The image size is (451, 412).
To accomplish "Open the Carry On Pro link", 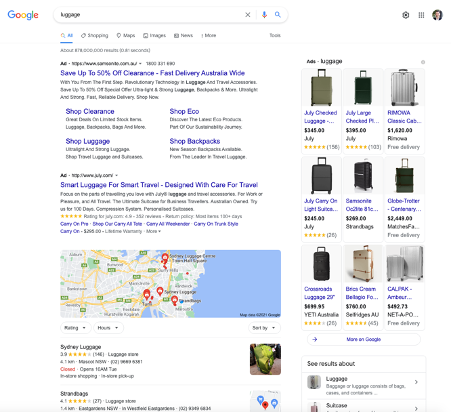I will tap(74, 224).
